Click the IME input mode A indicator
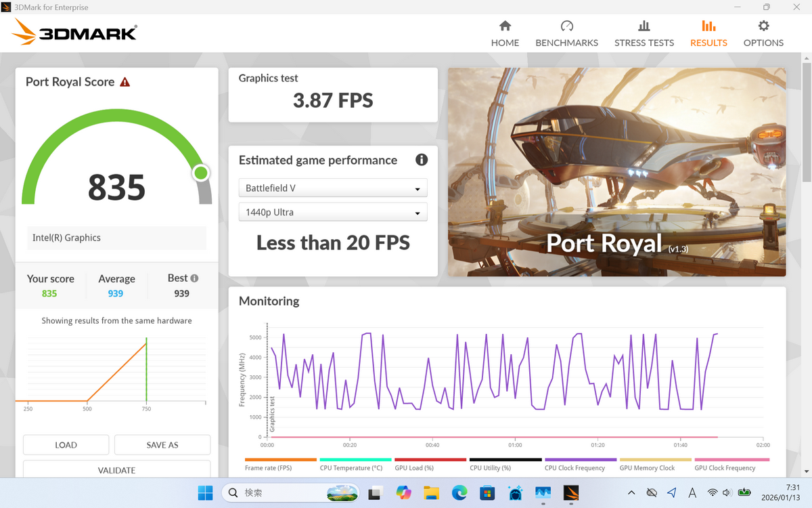812x508 pixels. point(692,493)
